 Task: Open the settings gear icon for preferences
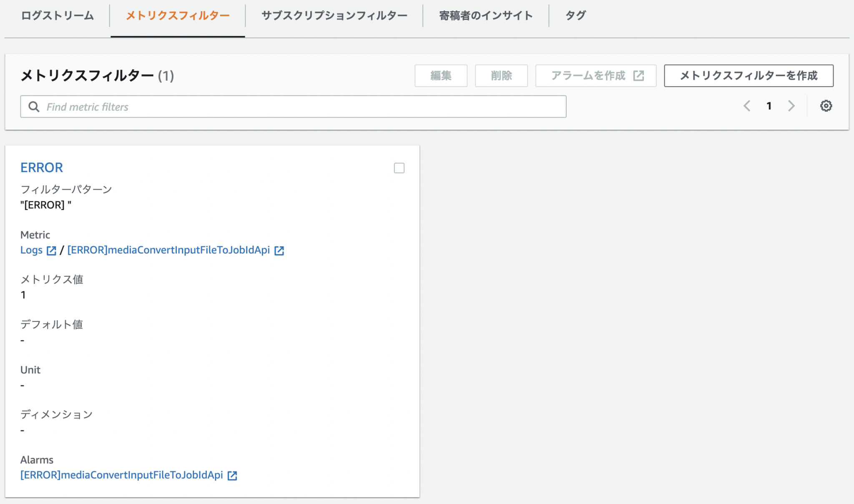826,106
